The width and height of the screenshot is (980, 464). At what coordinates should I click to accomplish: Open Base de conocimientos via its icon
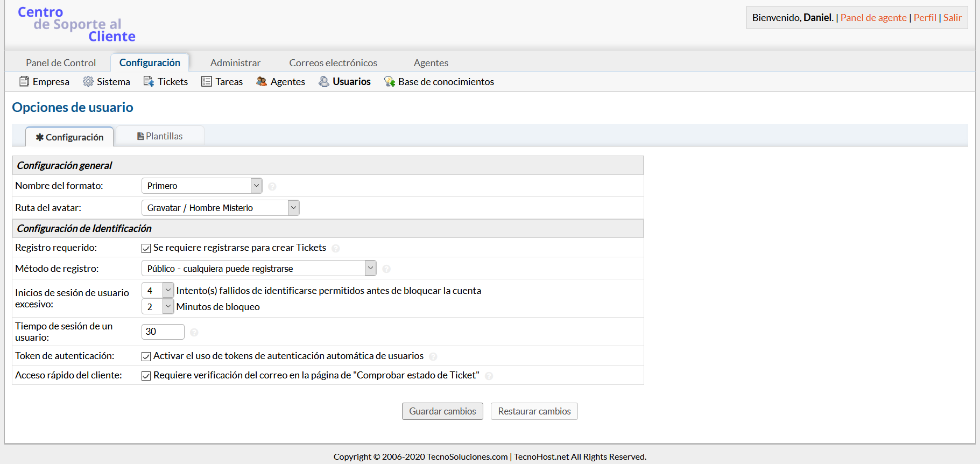coord(390,81)
